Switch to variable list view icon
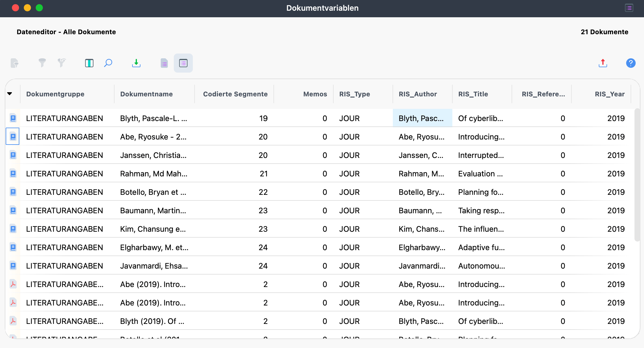Screen dimensions: 644x348 click(x=164, y=63)
